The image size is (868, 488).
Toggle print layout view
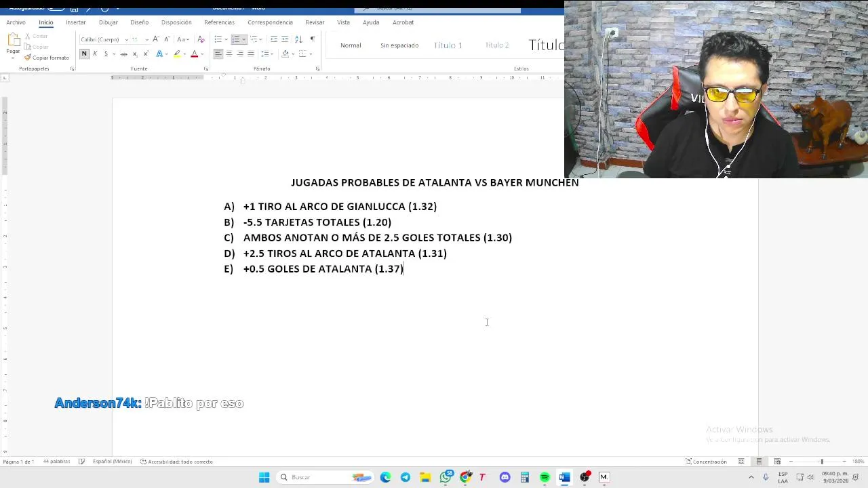coord(759,462)
